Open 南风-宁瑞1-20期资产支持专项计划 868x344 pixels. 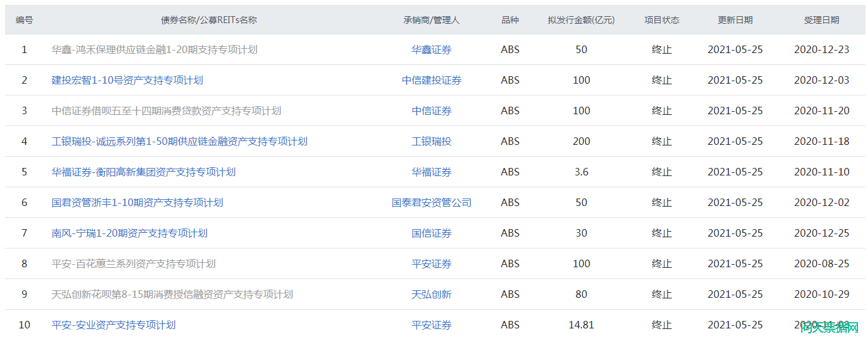coord(129,233)
